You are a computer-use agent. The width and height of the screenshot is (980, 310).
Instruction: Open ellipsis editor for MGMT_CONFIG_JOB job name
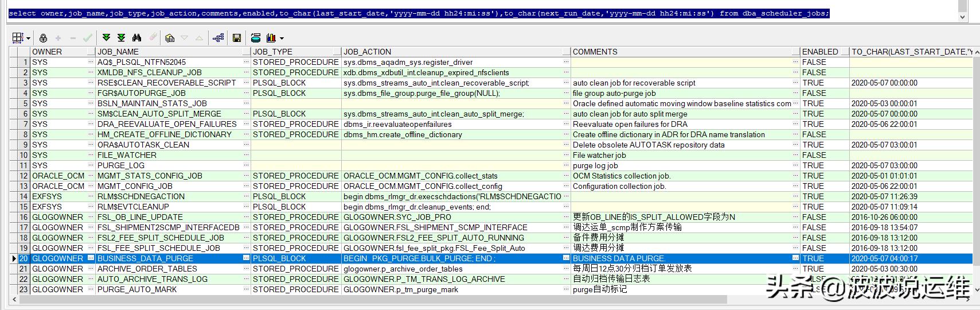[x=246, y=186]
